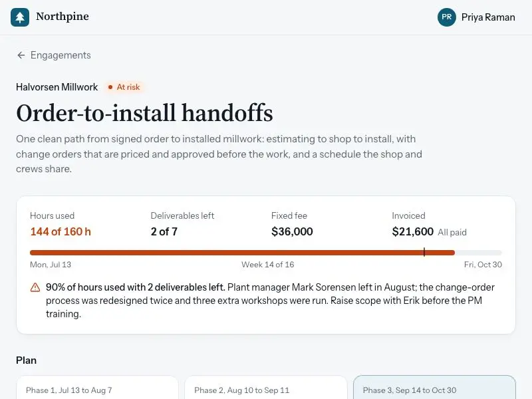Click the 144 of 160 h hours value

[x=61, y=231]
